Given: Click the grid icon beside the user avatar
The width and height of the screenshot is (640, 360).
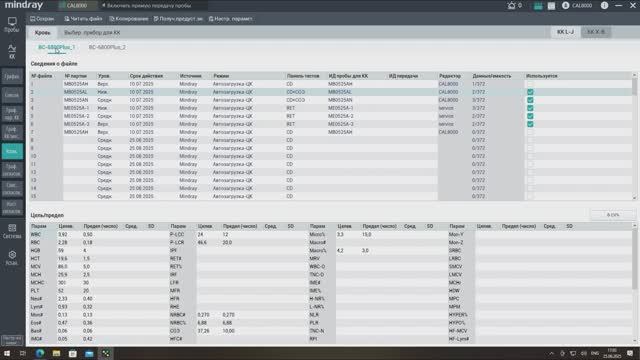Looking at the screenshot, I should click(x=551, y=6).
